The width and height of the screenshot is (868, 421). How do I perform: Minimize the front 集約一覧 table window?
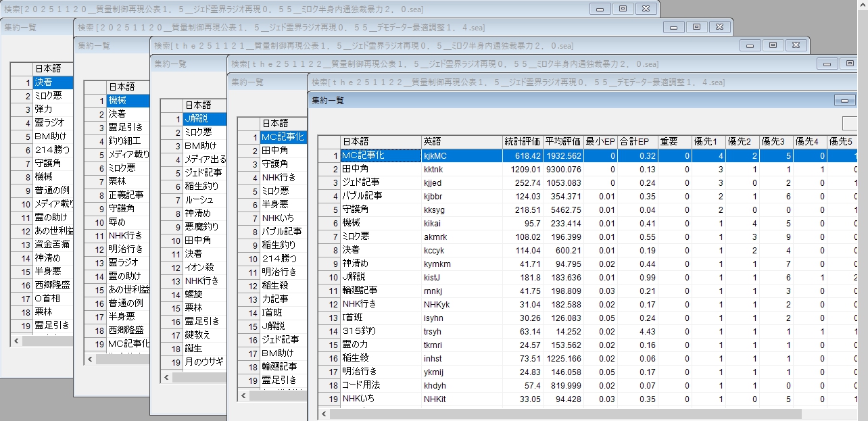[844, 100]
